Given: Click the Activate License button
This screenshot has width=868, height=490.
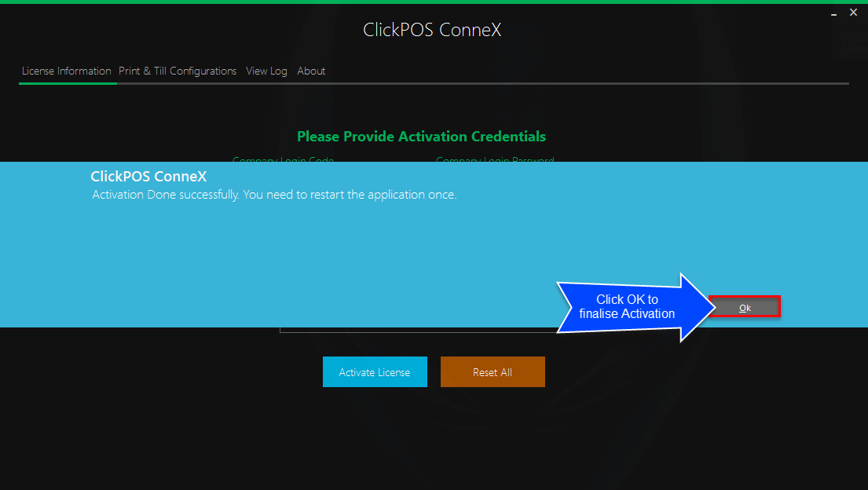Looking at the screenshot, I should pyautogui.click(x=375, y=372).
